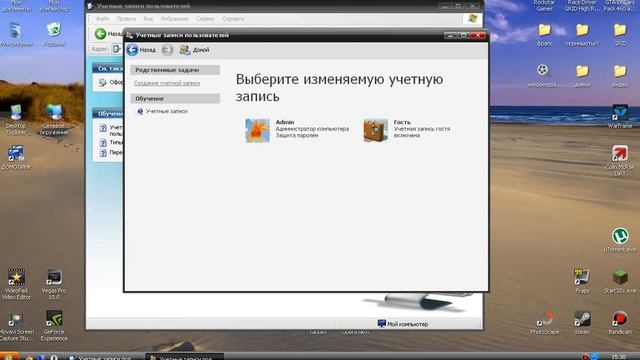Open Сервис menu in background window
The height and width of the screenshot is (360, 640).
tap(205, 19)
